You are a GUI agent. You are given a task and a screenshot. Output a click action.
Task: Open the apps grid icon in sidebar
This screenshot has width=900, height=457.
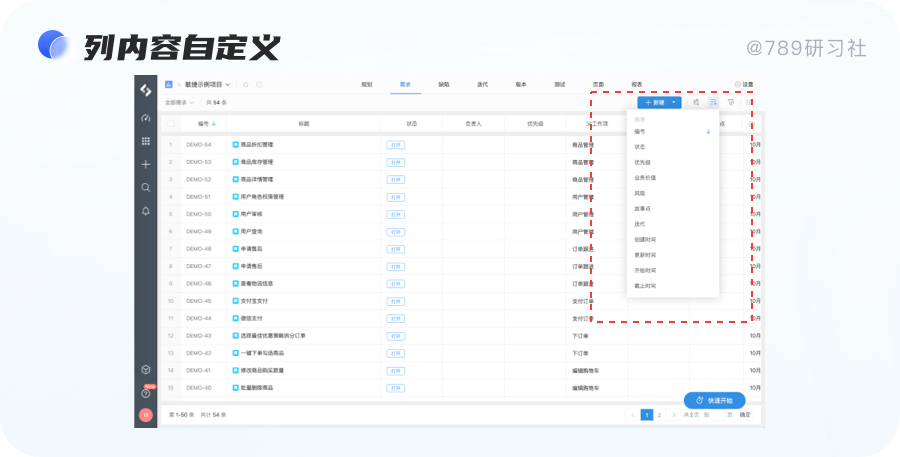click(146, 141)
